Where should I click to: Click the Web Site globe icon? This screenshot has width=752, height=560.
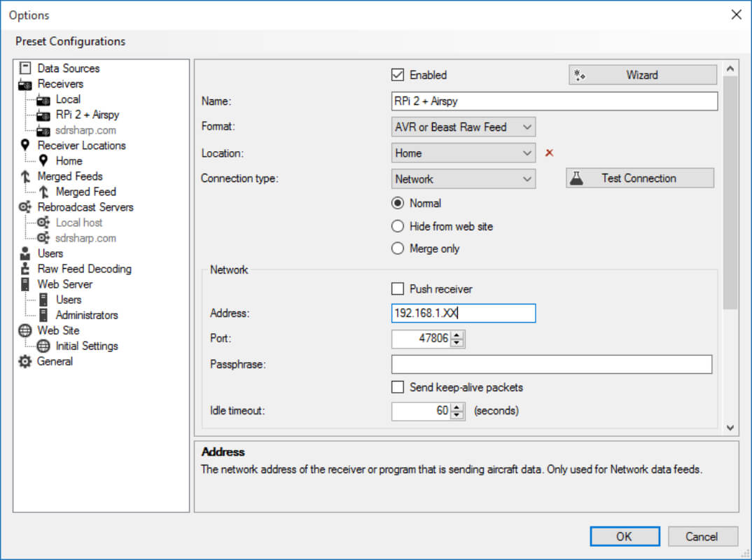[x=25, y=330]
